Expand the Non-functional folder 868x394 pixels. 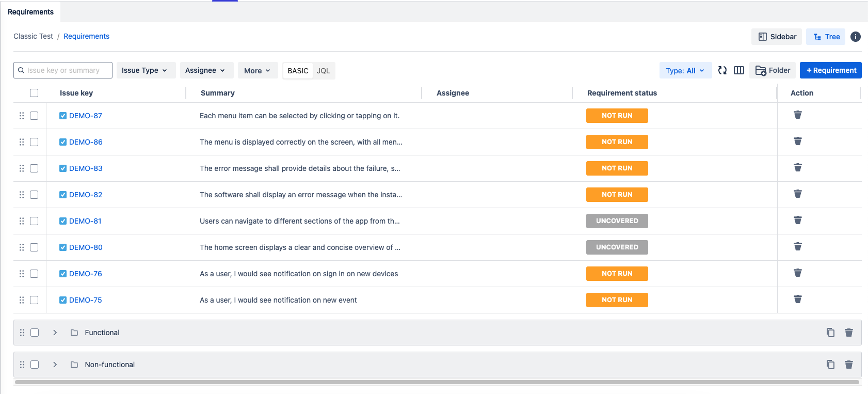(55, 365)
